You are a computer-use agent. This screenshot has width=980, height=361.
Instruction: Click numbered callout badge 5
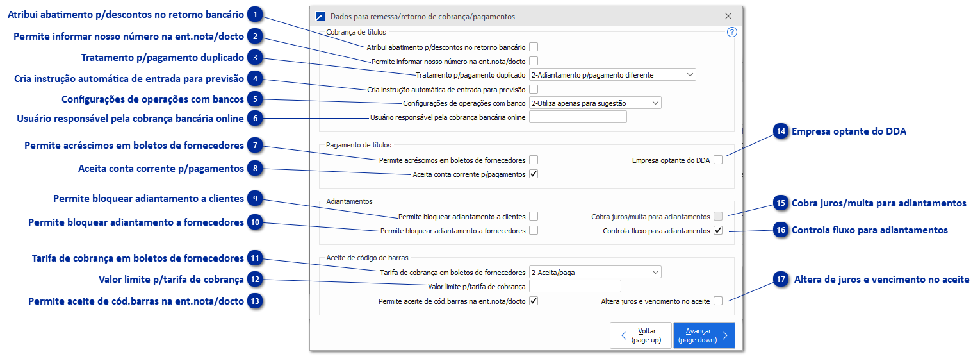pyautogui.click(x=255, y=99)
